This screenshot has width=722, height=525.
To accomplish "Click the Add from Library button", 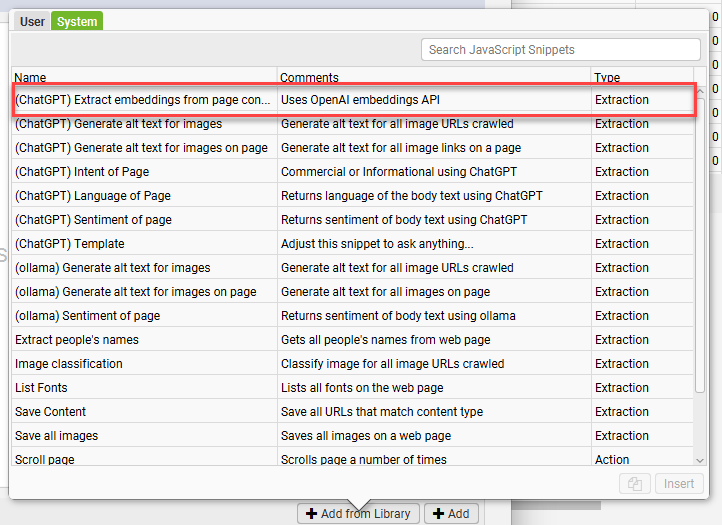I will [358, 513].
